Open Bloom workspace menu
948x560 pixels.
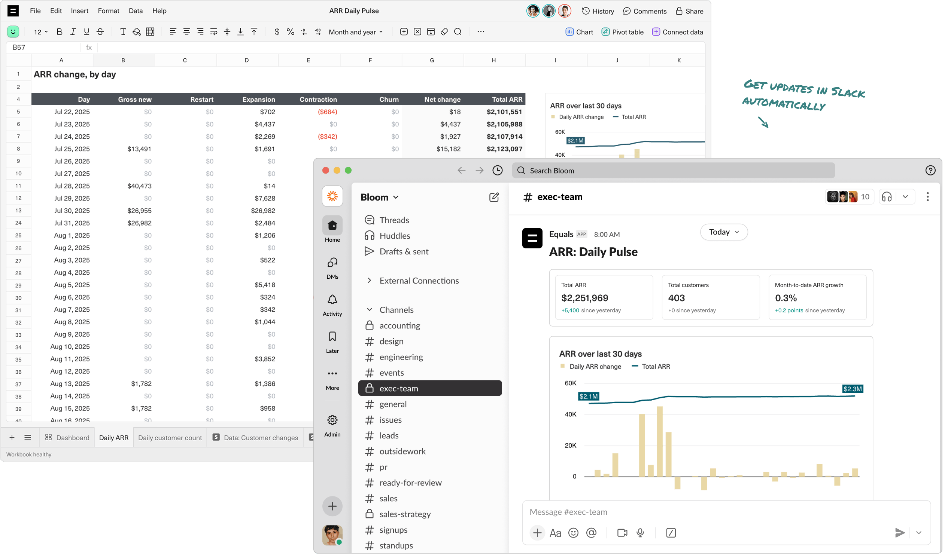pyautogui.click(x=380, y=198)
